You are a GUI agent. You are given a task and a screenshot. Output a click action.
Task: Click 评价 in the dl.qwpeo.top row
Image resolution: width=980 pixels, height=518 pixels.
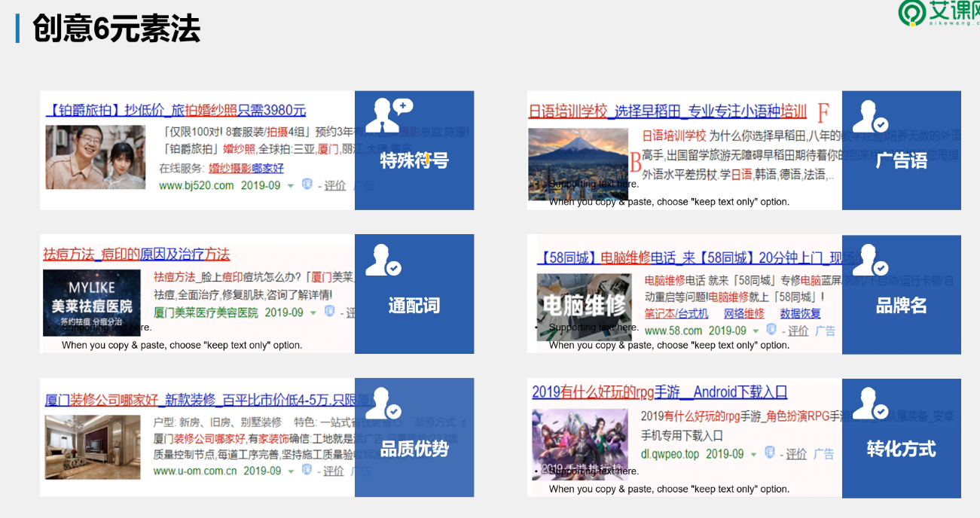[796, 454]
